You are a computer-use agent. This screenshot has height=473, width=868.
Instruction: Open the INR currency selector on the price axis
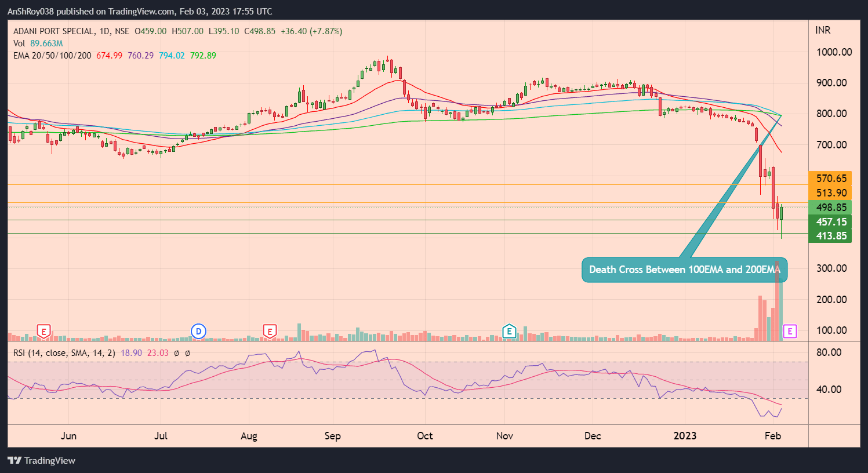pos(823,30)
